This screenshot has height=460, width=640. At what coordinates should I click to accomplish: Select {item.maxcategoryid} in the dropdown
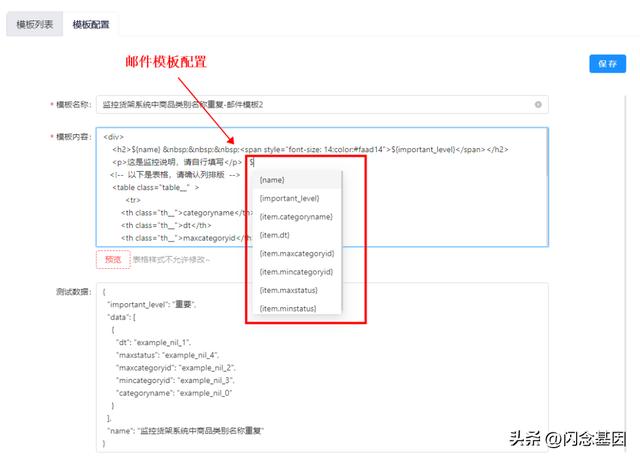(297, 253)
